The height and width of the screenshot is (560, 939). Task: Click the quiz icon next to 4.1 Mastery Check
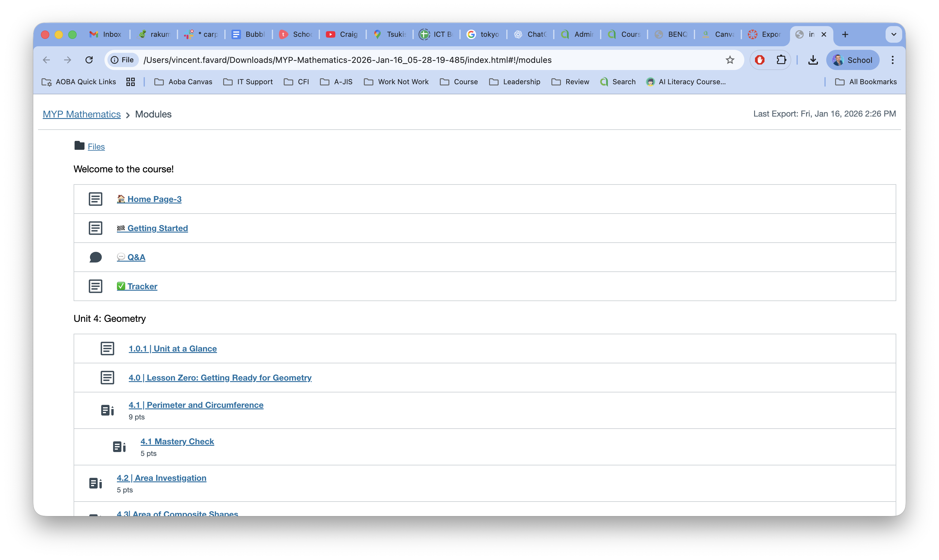(119, 446)
